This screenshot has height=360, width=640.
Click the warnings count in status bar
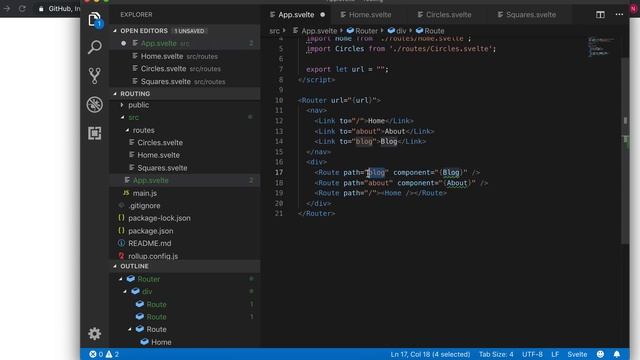[112, 354]
